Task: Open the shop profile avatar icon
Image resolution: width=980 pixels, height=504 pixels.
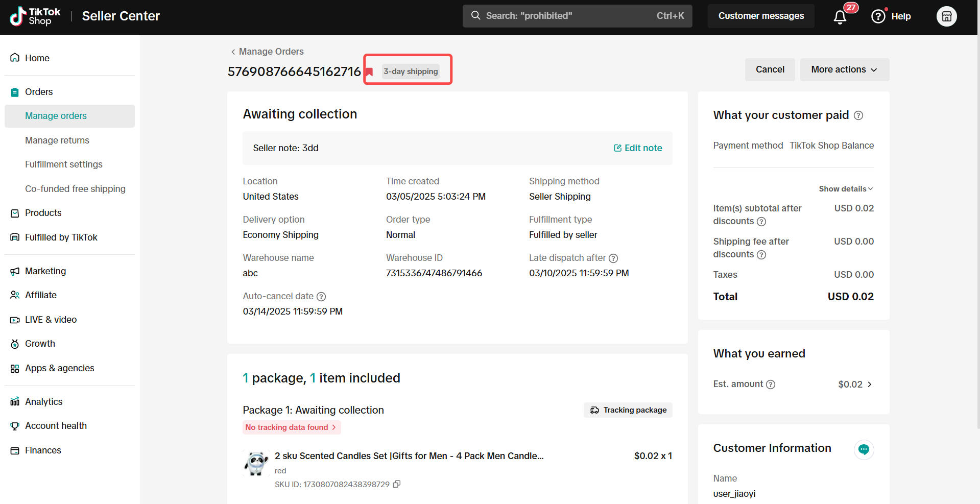Action: [946, 16]
